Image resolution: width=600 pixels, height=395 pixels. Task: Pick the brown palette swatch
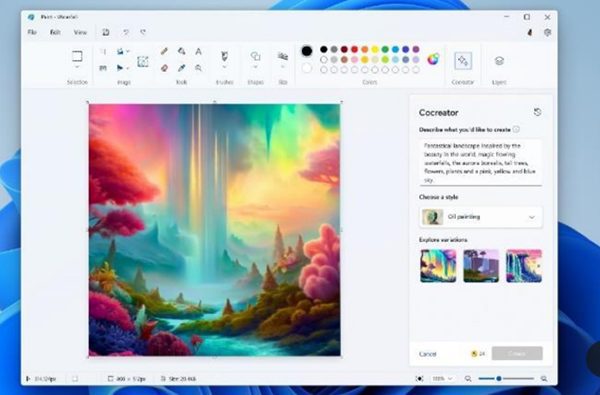tap(344, 60)
